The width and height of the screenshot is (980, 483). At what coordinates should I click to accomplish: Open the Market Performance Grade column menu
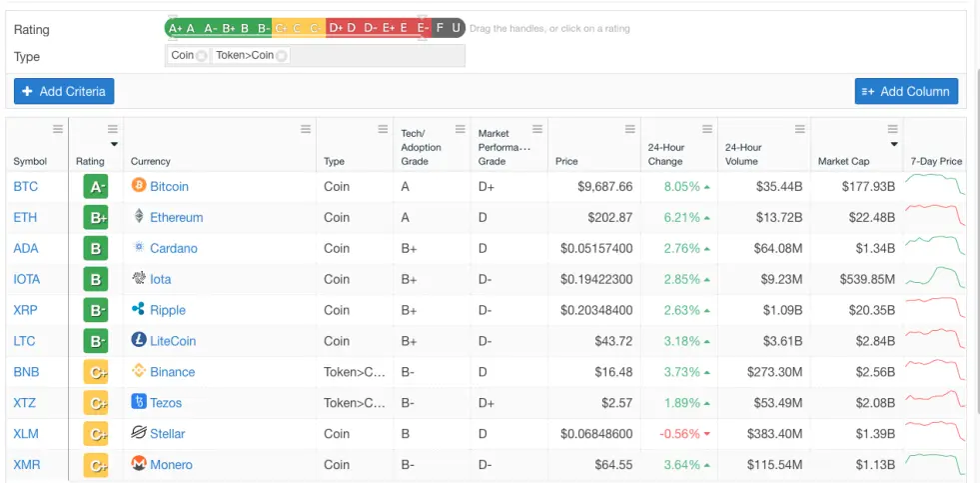pyautogui.click(x=536, y=129)
